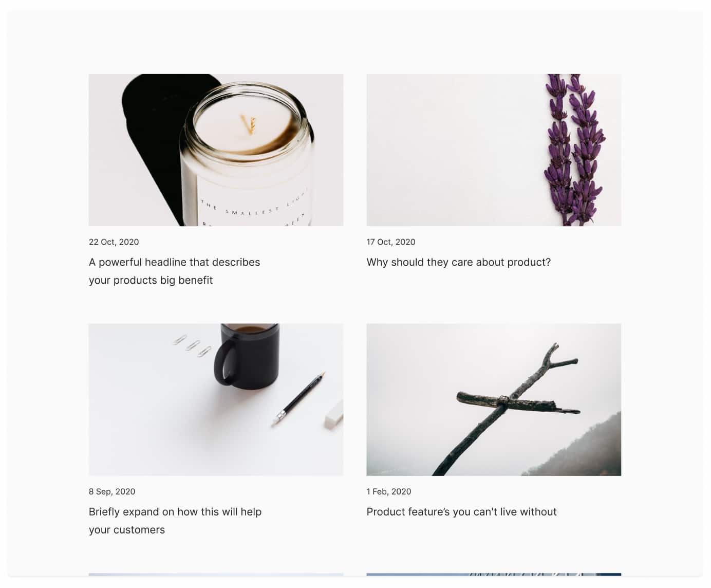Image resolution: width=711 pixels, height=588 pixels.
Task: Open the wooden cross branch image
Action: [494, 399]
